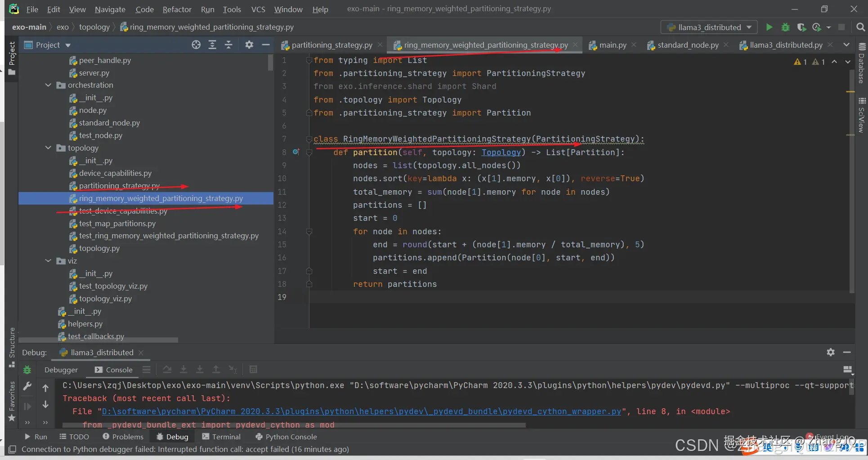Open Debug panel settings gear
The width and height of the screenshot is (868, 460).
[830, 352]
